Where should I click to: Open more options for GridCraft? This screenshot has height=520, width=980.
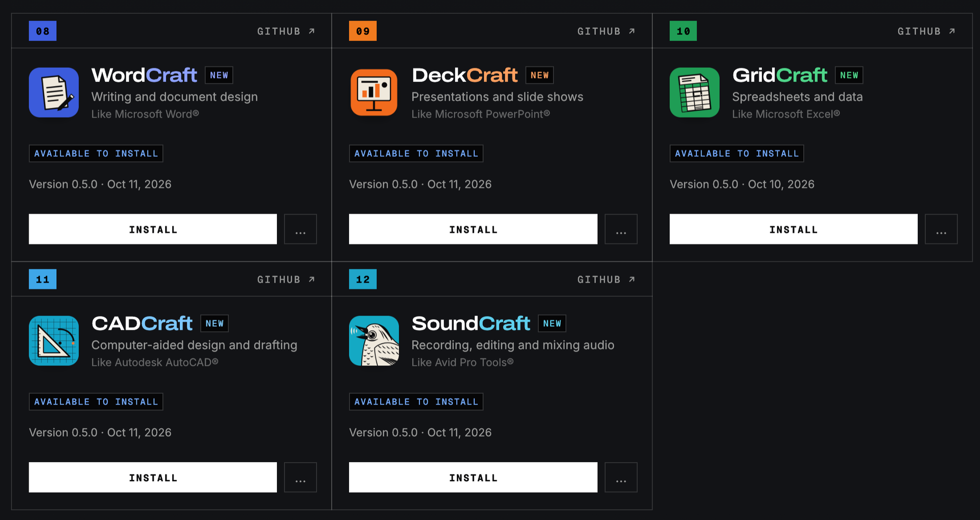click(x=941, y=229)
